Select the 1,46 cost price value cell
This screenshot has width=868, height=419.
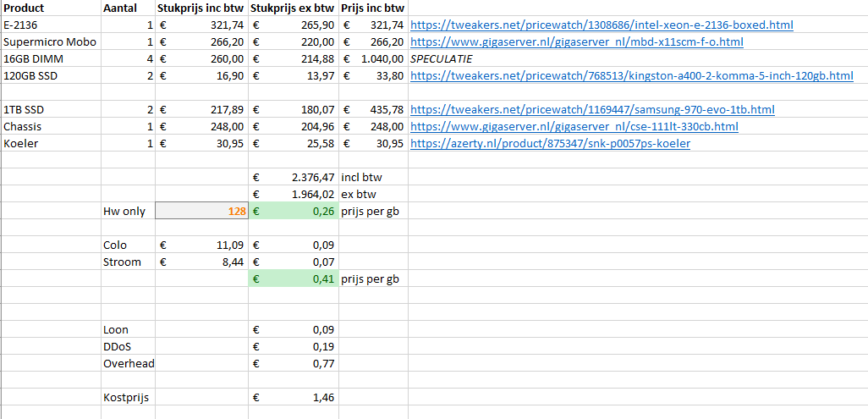[x=293, y=397]
